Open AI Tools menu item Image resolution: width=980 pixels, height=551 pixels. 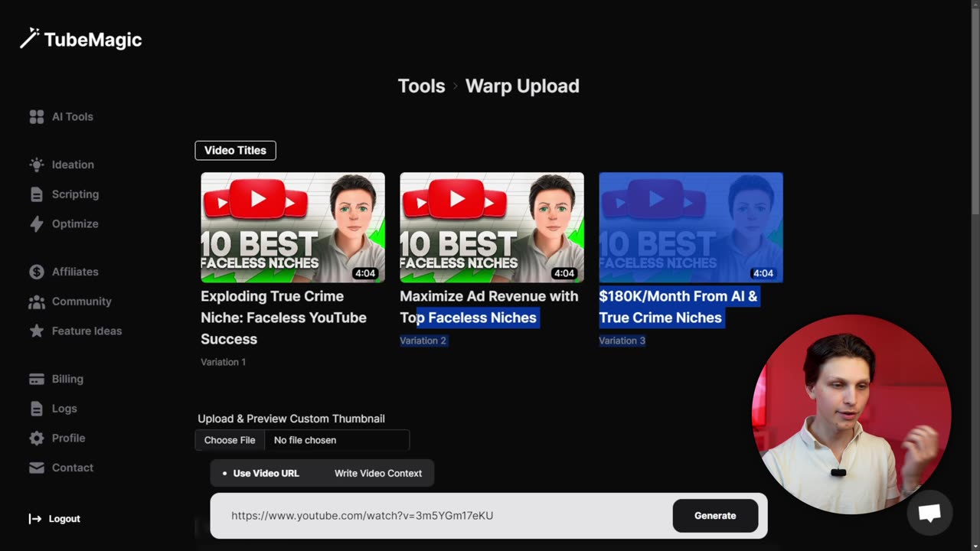pos(73,117)
